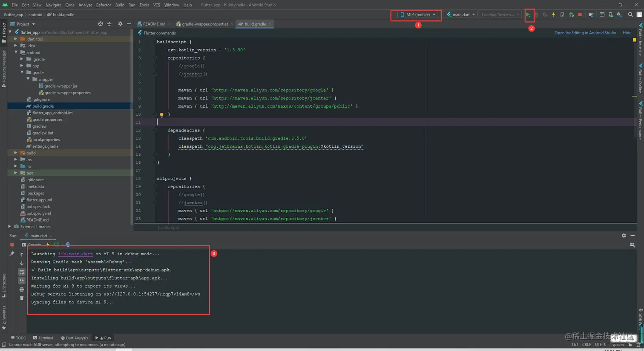The height and width of the screenshot is (351, 644).
Task: Print console output with the printer icon
Action: (22, 290)
